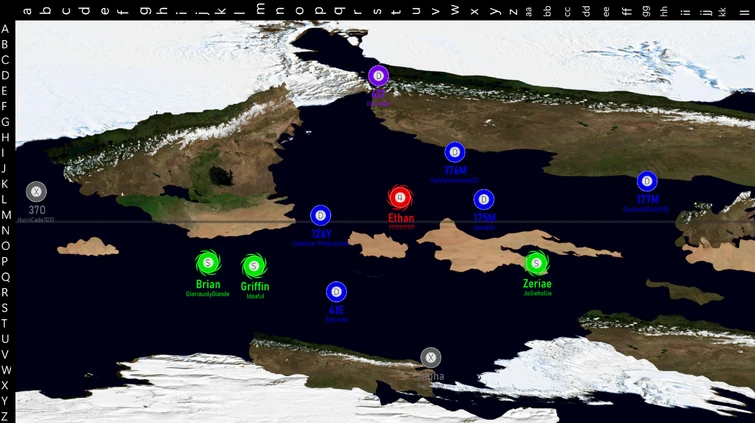The height and width of the screenshot is (423, 755).
Task: Click the storm name text Griffin
Action: pyautogui.click(x=255, y=287)
